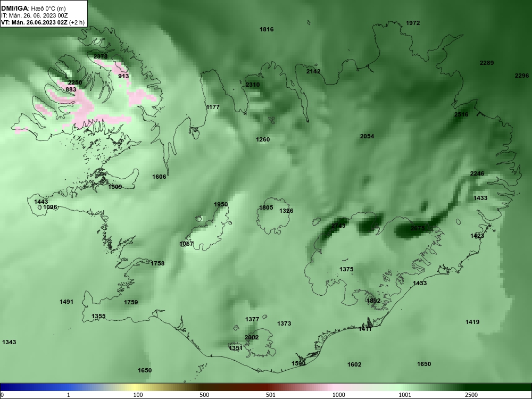
Task: Click the 1950 value above the glacier
Action: [221, 205]
